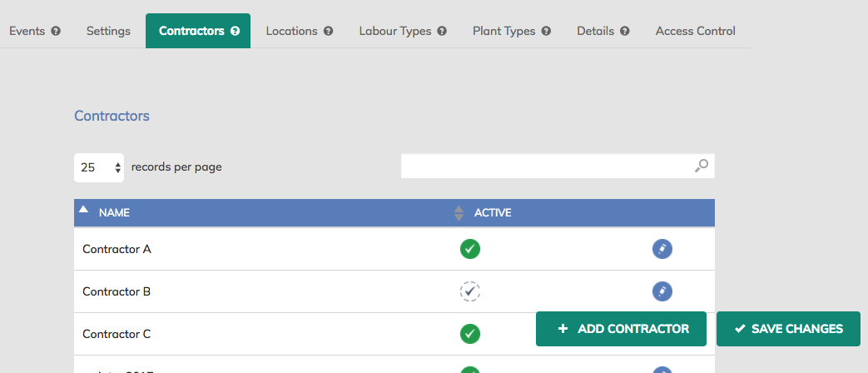Open the help icon next to Locations

coord(328,31)
